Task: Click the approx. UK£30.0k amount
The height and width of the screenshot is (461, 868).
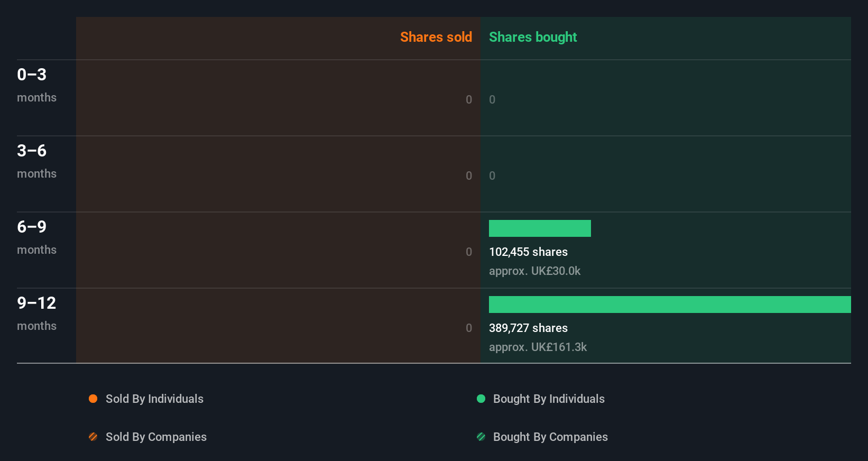Action: [534, 271]
